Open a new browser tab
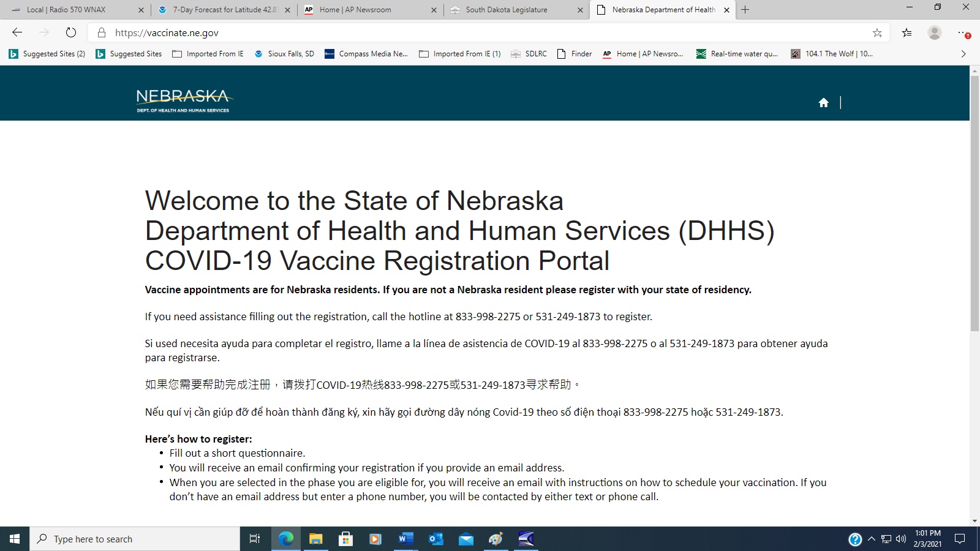 pos(745,10)
